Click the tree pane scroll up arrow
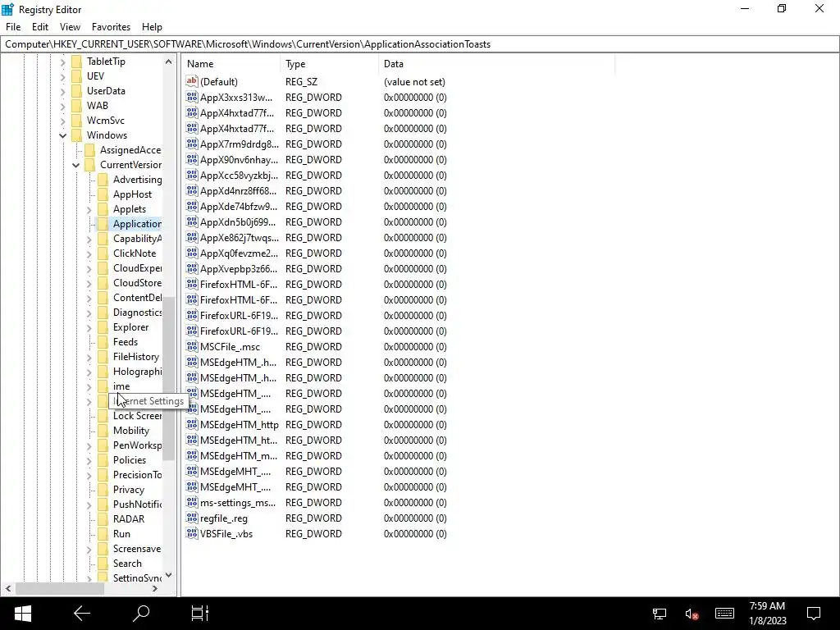The width and height of the screenshot is (840, 630). (x=169, y=62)
